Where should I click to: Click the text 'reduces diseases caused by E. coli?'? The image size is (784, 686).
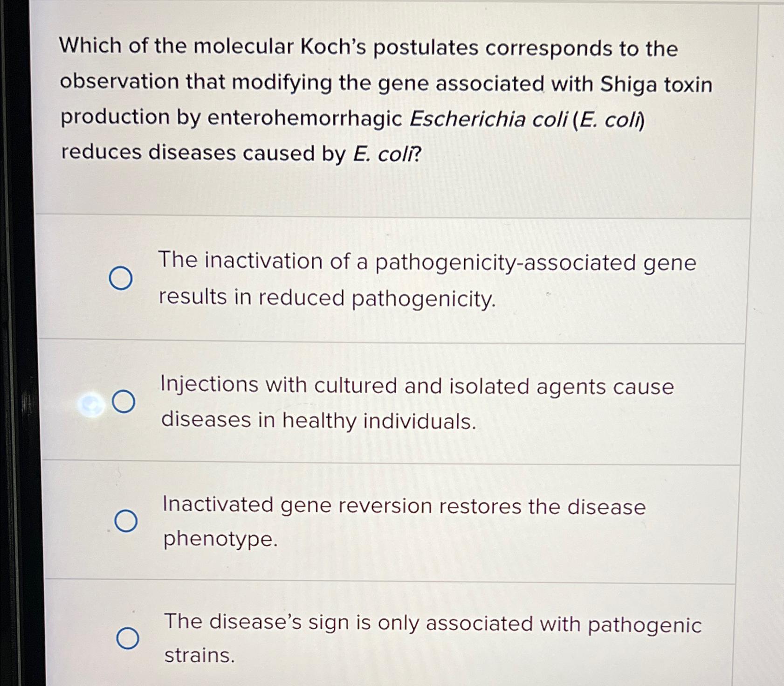point(241,153)
